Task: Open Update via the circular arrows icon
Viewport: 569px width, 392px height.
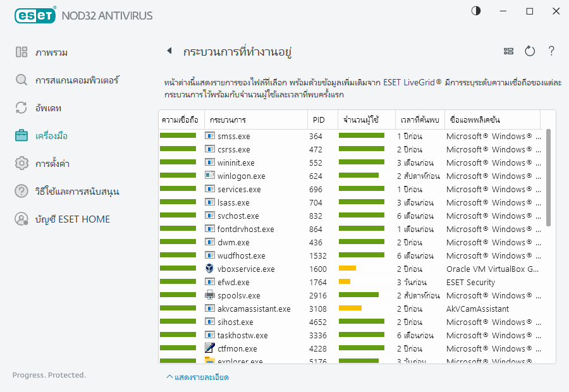Action: pos(21,107)
